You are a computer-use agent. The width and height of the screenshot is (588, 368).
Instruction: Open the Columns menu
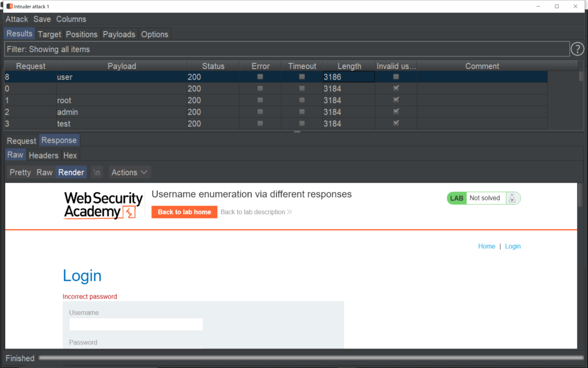tap(71, 19)
